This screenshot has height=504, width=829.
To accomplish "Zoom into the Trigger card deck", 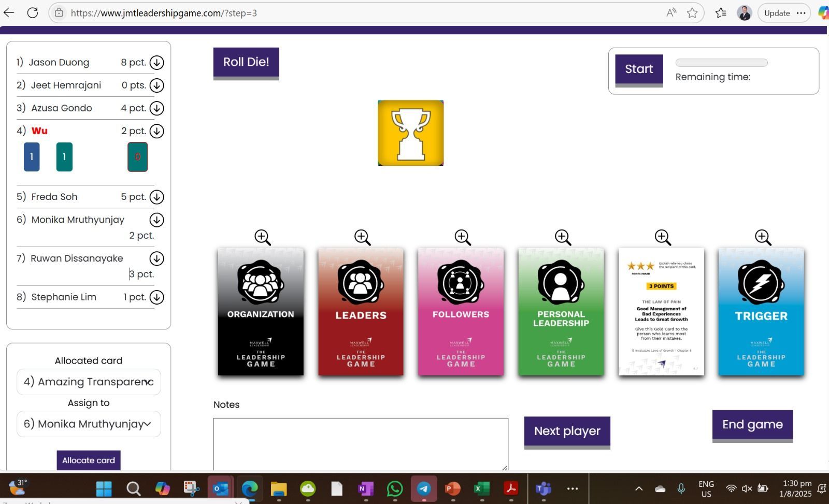I will [x=762, y=237].
